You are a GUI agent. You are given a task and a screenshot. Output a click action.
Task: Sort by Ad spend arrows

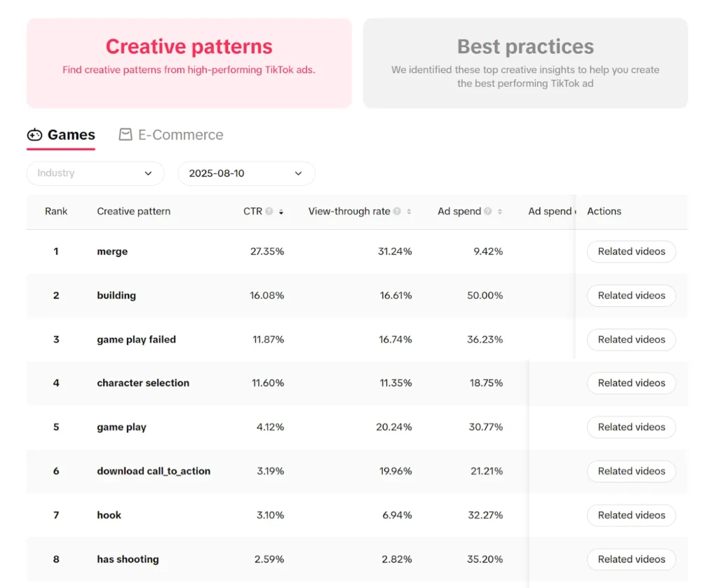coord(500,212)
